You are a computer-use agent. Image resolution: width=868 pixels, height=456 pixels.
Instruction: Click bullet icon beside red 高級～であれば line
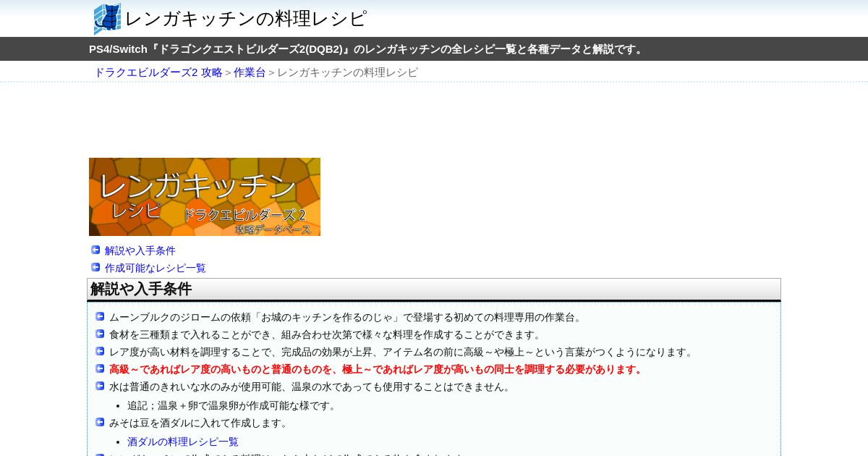click(100, 368)
